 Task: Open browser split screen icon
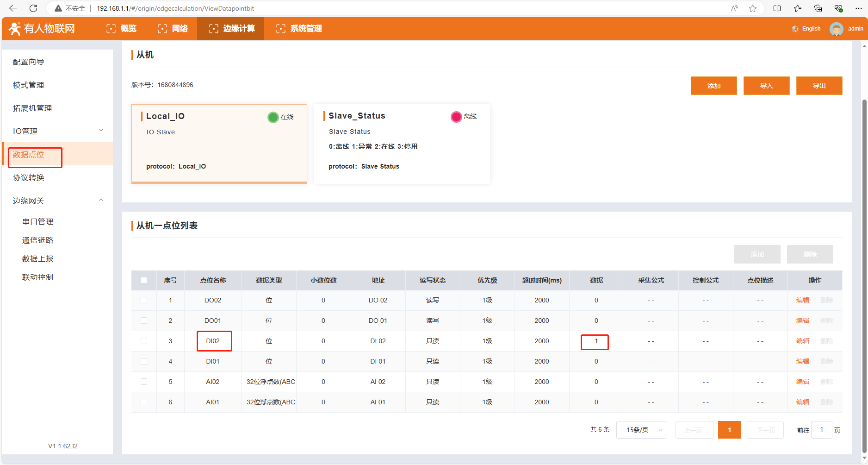[777, 8]
